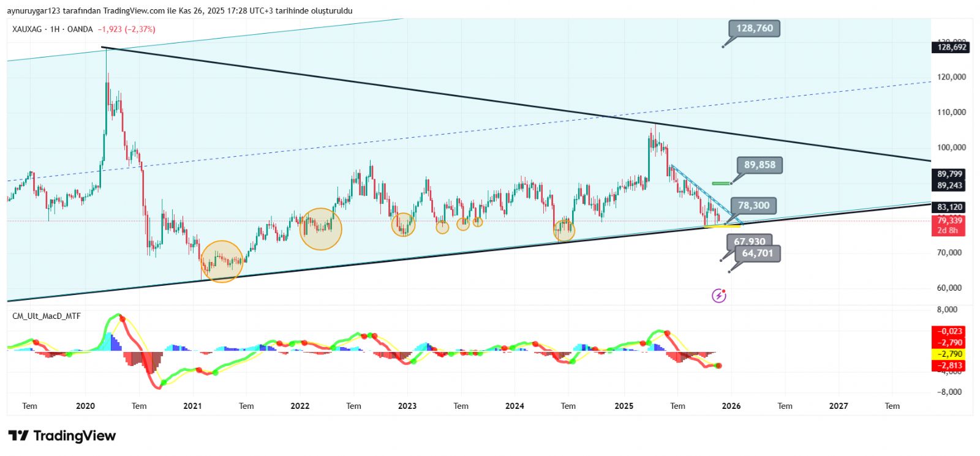Screen dimensions: 980x456
Task: Select the 2026 time axis label
Action: [x=731, y=406]
